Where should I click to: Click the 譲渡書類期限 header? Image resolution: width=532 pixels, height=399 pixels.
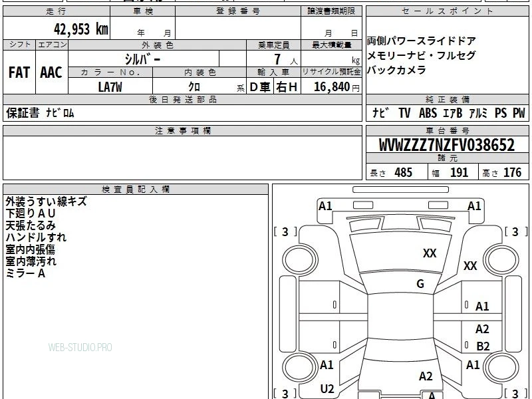(x=331, y=11)
